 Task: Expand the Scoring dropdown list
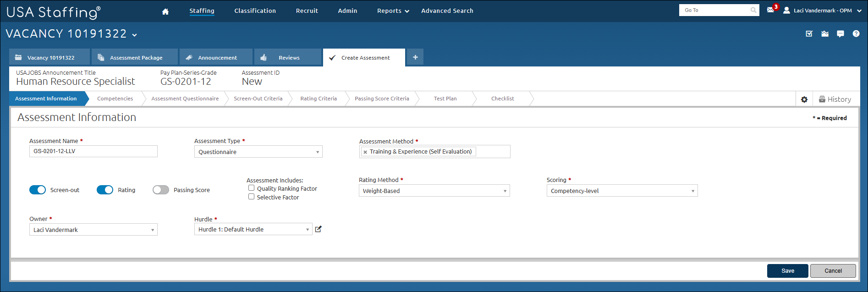pyautogui.click(x=621, y=191)
